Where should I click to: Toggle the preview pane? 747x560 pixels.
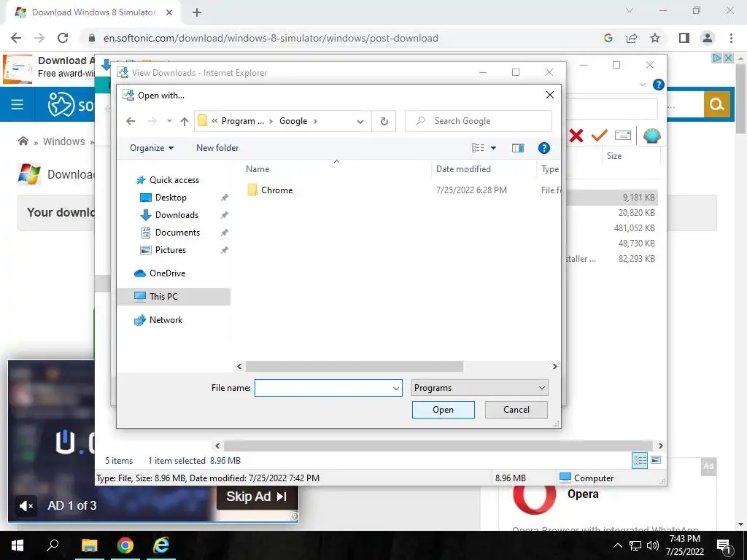point(518,148)
